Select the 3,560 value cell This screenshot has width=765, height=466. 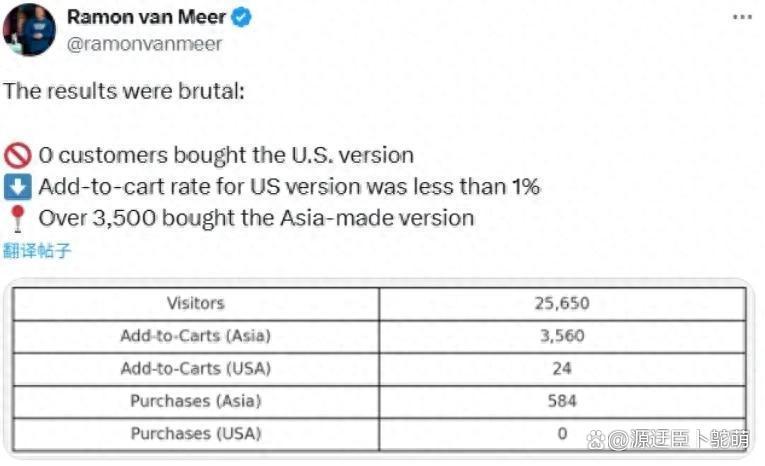[562, 336]
